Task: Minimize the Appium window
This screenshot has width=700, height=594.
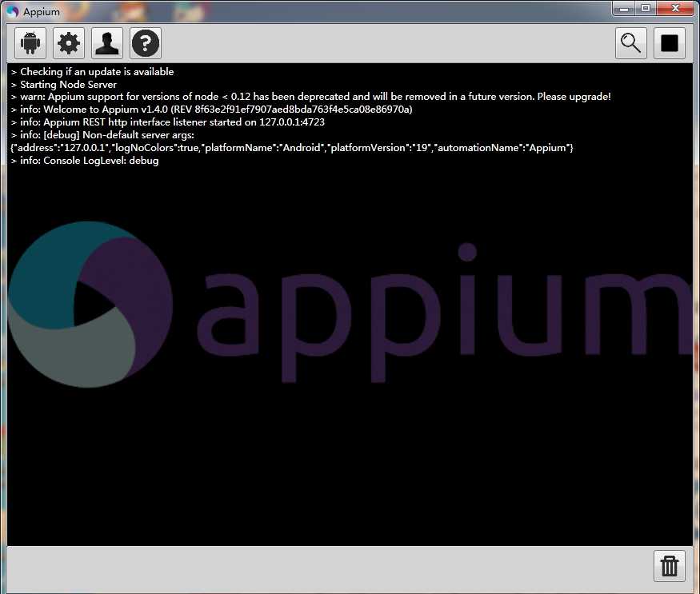Action: (x=624, y=9)
